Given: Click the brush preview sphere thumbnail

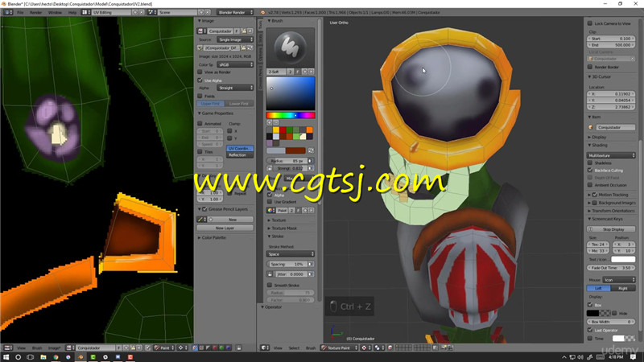Looking at the screenshot, I should tap(291, 47).
